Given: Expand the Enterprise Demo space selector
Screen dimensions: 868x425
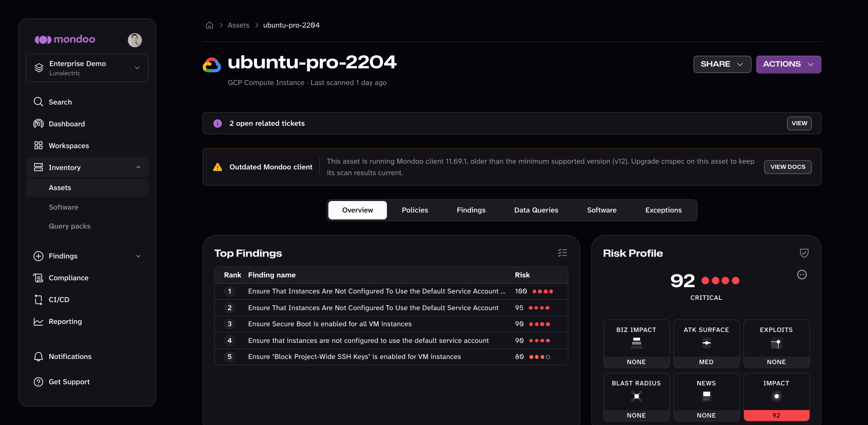Looking at the screenshot, I should click(x=87, y=68).
